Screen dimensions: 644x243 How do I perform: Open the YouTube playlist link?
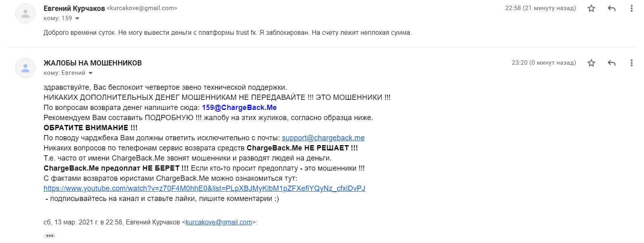(204, 188)
